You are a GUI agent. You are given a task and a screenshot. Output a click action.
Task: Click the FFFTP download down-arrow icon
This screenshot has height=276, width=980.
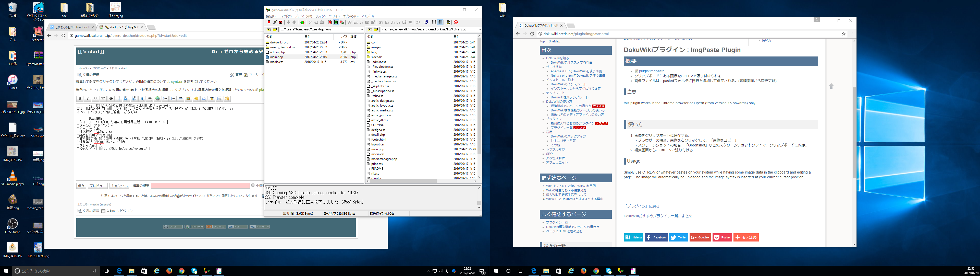point(288,22)
